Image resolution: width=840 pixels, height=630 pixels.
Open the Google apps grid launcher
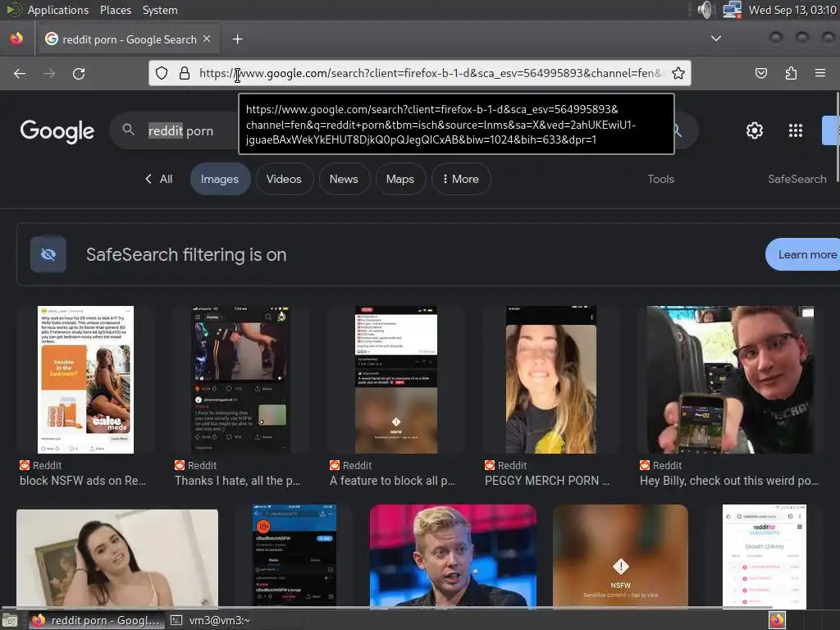[796, 130]
